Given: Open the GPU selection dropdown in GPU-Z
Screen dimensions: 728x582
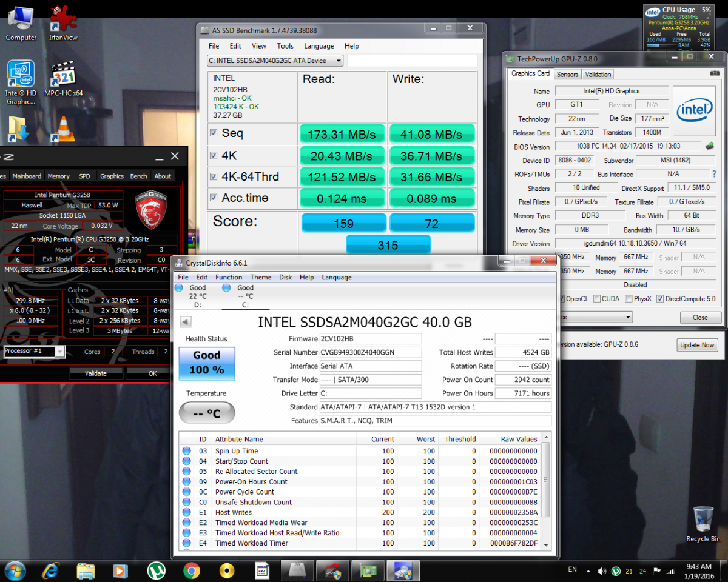Looking at the screenshot, I should [x=627, y=317].
